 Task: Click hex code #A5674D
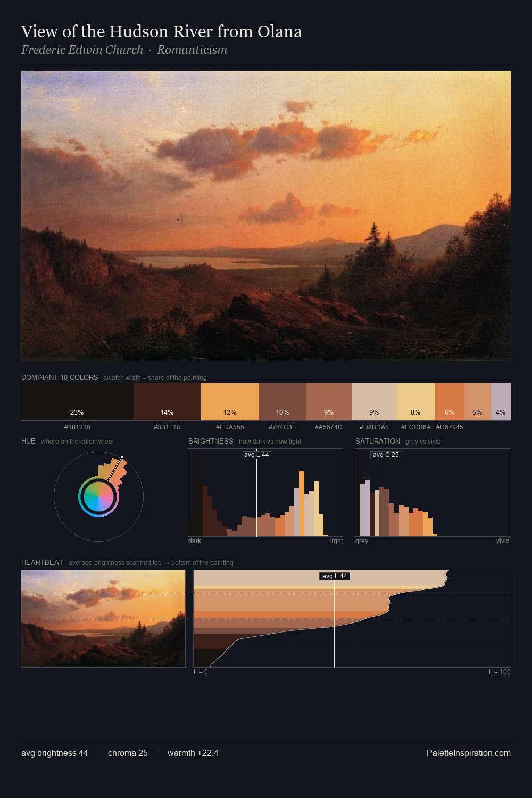pyautogui.click(x=329, y=427)
